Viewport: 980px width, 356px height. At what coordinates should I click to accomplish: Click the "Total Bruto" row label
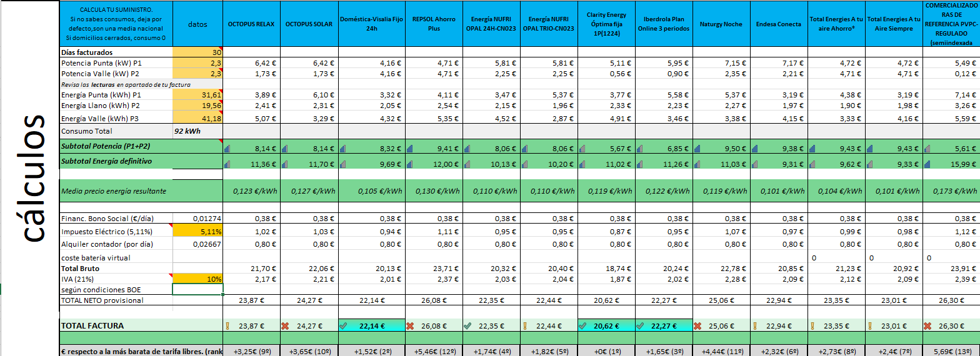81,268
